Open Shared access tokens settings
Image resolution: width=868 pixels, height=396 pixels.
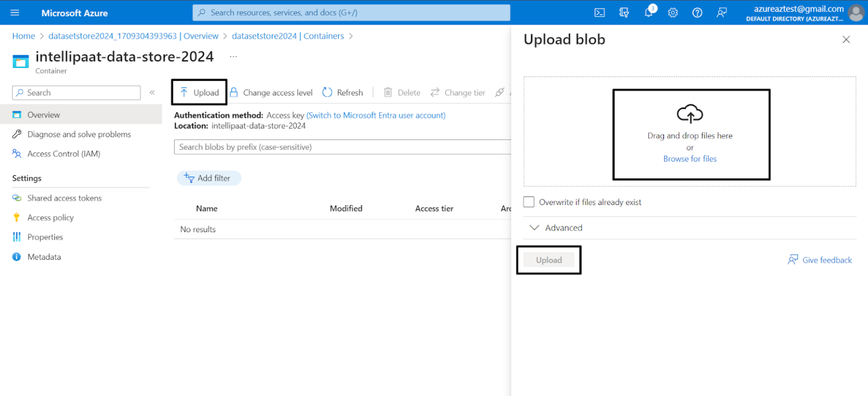pyautogui.click(x=64, y=198)
